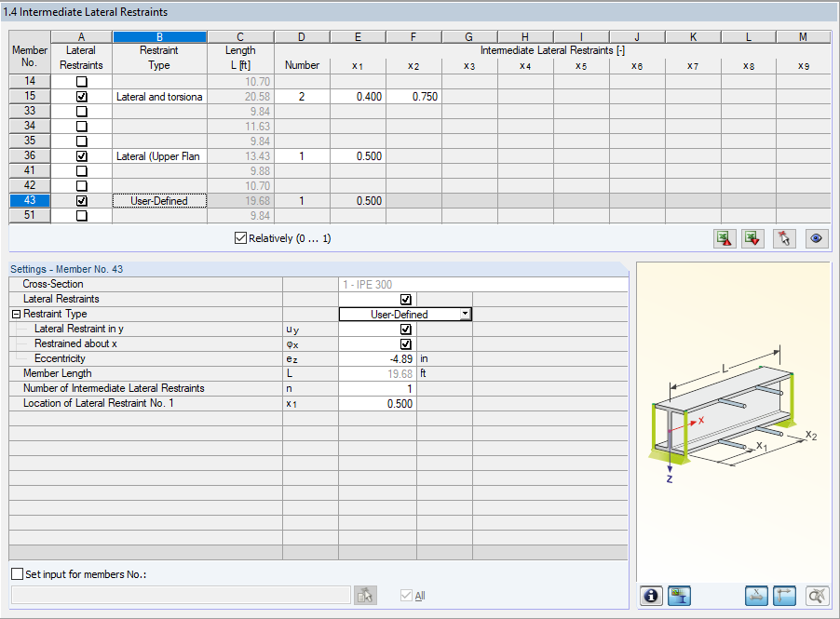Select column A header

[81, 37]
